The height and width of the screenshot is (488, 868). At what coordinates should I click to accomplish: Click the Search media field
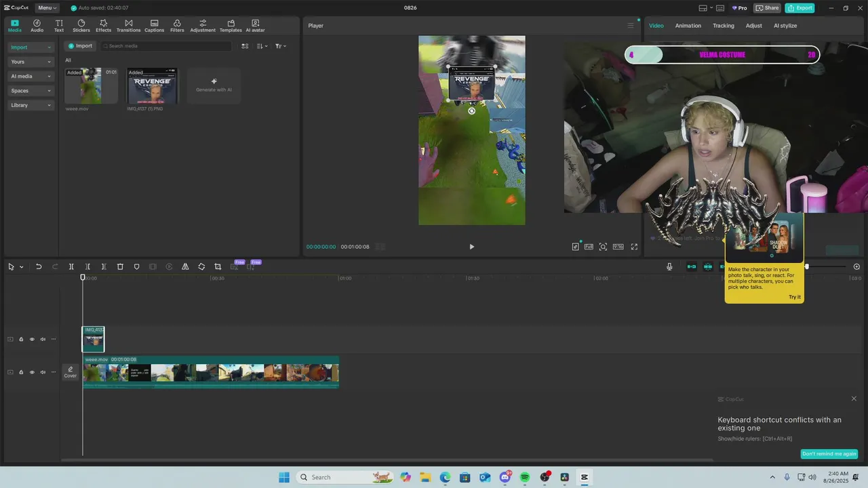click(x=166, y=46)
